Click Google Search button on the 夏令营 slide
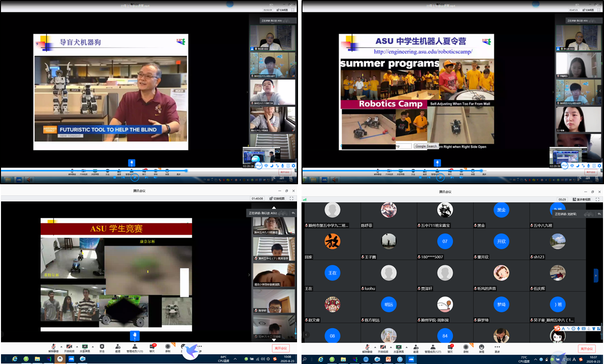 426,146
